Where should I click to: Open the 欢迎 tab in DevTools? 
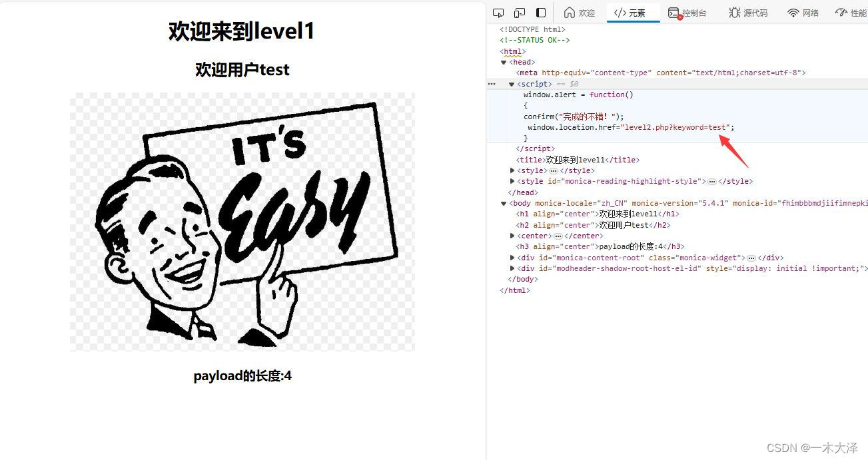tap(580, 13)
